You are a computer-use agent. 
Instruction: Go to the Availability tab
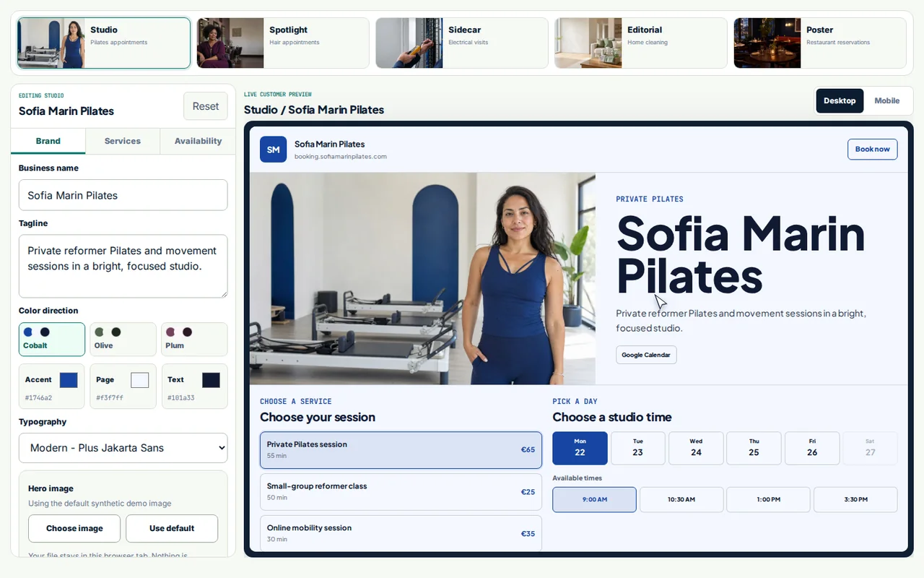click(198, 141)
